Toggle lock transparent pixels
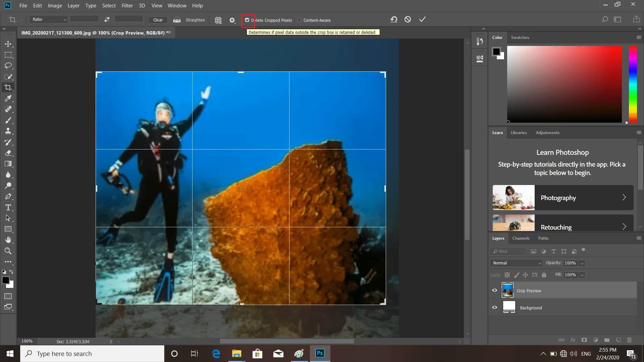644x362 pixels. click(x=507, y=275)
